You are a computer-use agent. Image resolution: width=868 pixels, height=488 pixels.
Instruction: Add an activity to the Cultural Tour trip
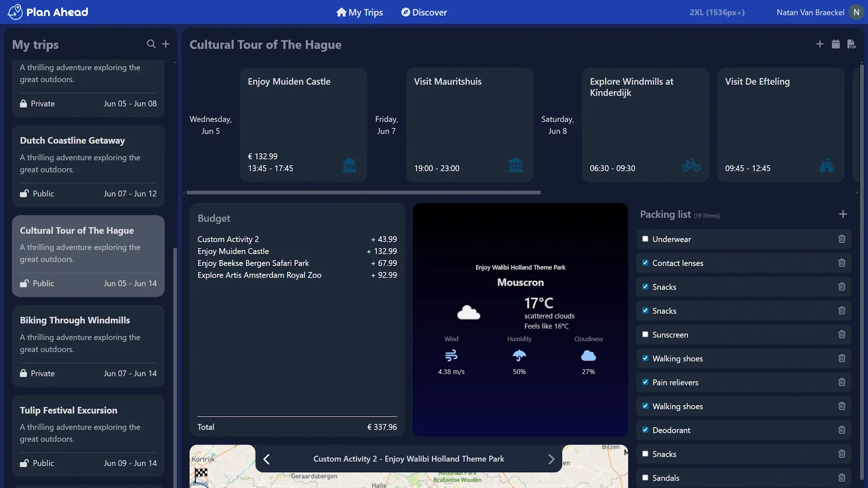[x=820, y=44]
